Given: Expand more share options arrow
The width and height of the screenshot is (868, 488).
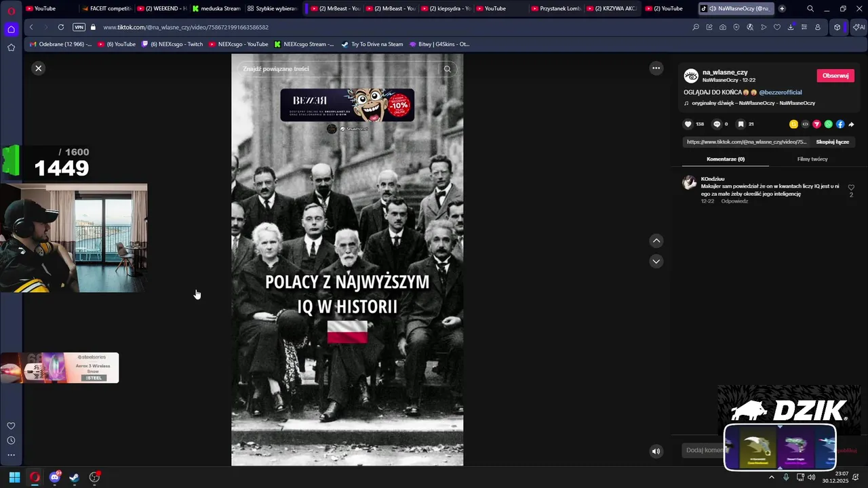Looking at the screenshot, I should point(851,124).
